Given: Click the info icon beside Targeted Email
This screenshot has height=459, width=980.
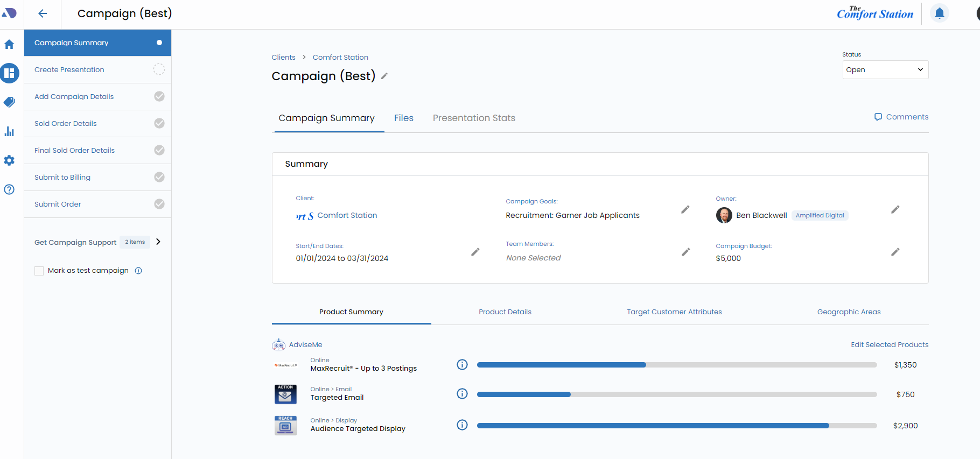Looking at the screenshot, I should [x=462, y=394].
